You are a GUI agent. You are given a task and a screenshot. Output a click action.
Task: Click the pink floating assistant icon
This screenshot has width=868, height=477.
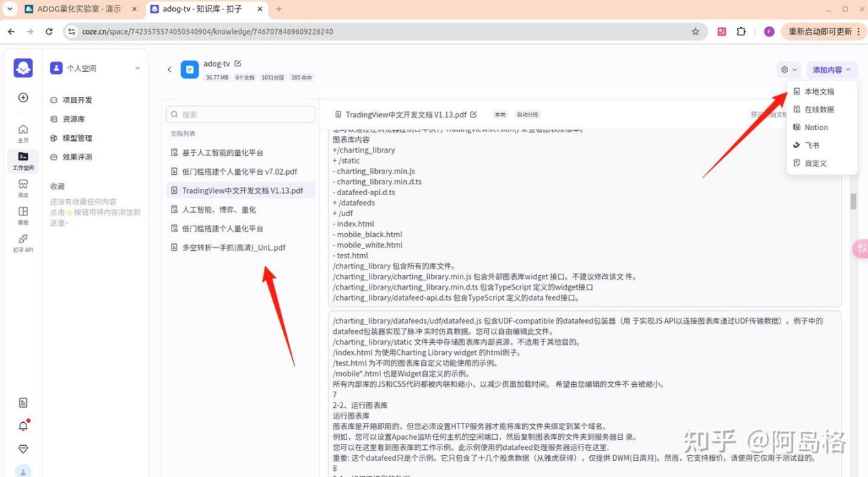[x=861, y=249]
